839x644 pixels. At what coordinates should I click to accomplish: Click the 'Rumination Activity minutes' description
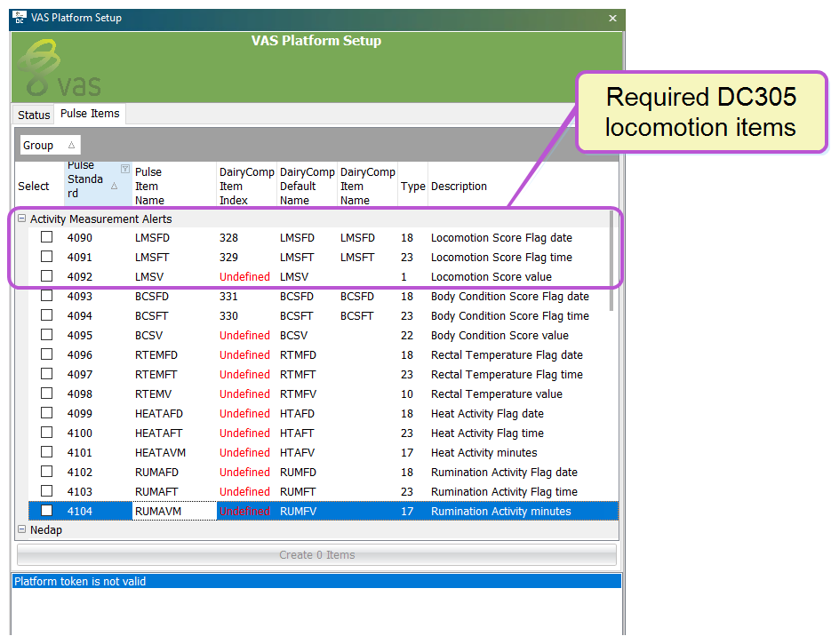pyautogui.click(x=501, y=512)
